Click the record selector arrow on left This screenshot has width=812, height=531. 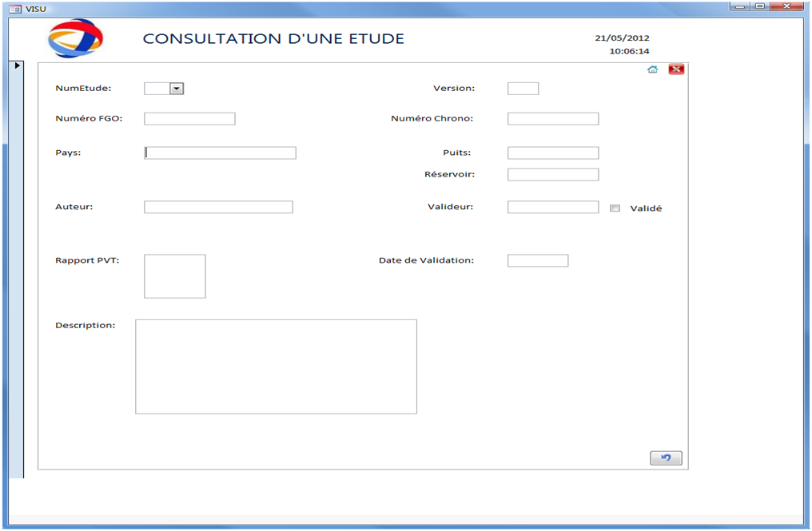coord(17,65)
